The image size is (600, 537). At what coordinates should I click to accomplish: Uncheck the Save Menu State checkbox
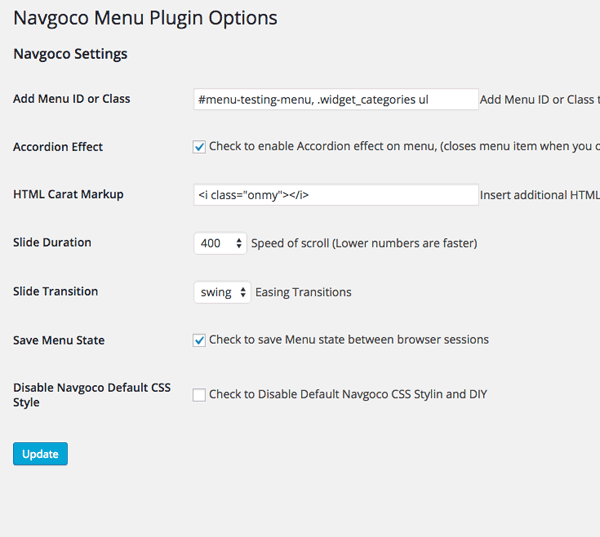[200, 340]
